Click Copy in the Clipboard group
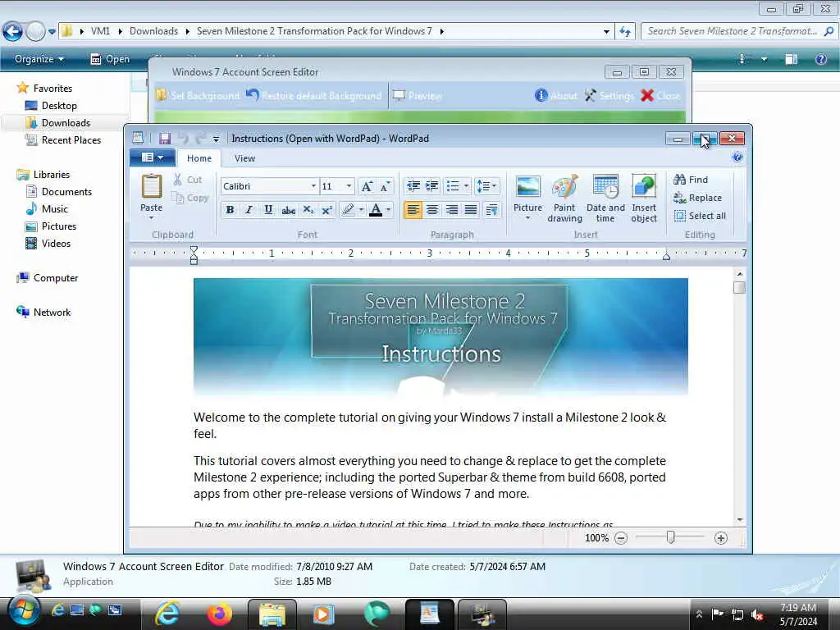The image size is (840, 630). (189, 198)
